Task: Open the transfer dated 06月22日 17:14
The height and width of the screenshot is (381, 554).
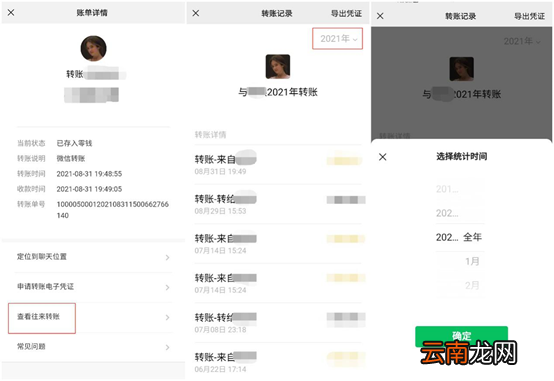Action: point(278,362)
